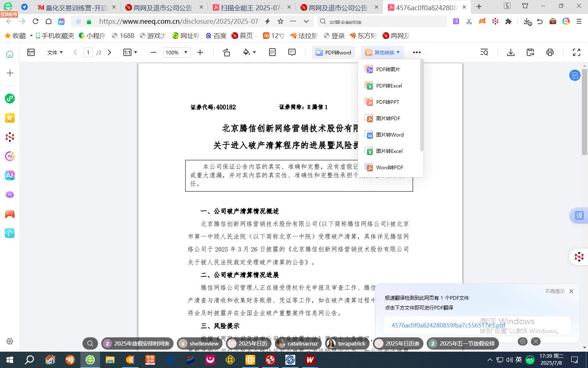588x368 pixels.
Task: Open the yellow star favorites sidebar icon
Action: [10, 118]
